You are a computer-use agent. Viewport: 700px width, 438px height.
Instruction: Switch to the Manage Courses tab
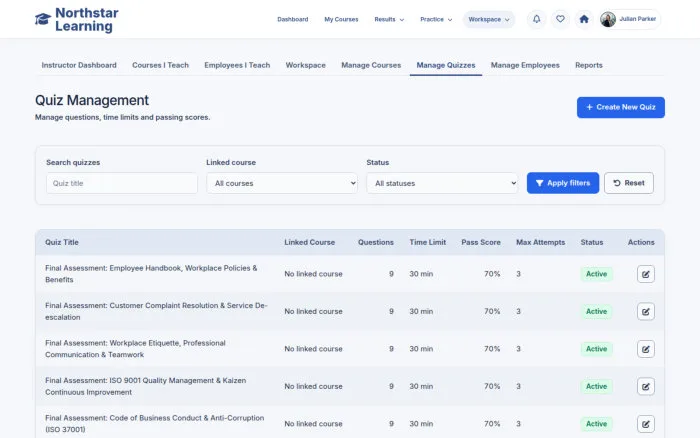click(371, 65)
